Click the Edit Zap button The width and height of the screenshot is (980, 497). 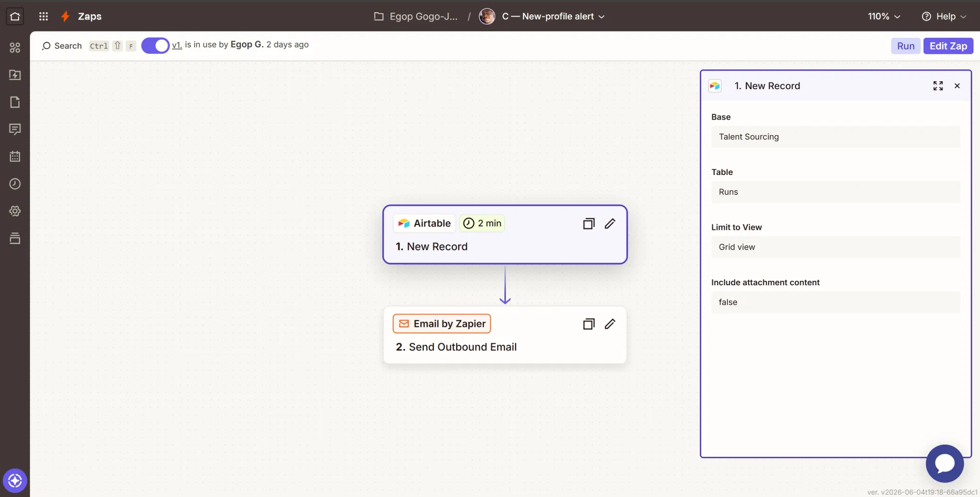coord(948,46)
